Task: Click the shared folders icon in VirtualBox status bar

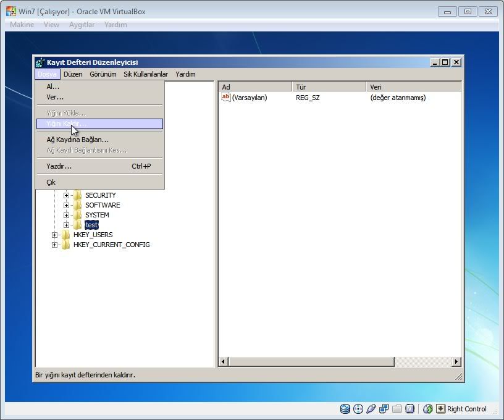Action: click(x=397, y=409)
